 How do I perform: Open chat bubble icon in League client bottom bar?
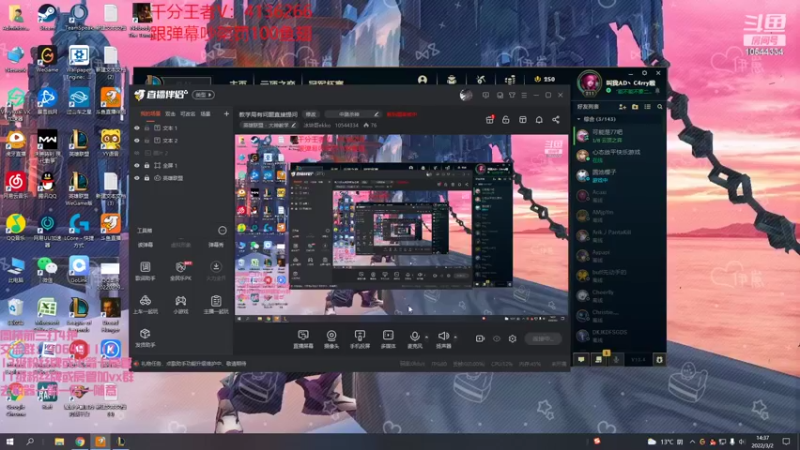click(581, 360)
